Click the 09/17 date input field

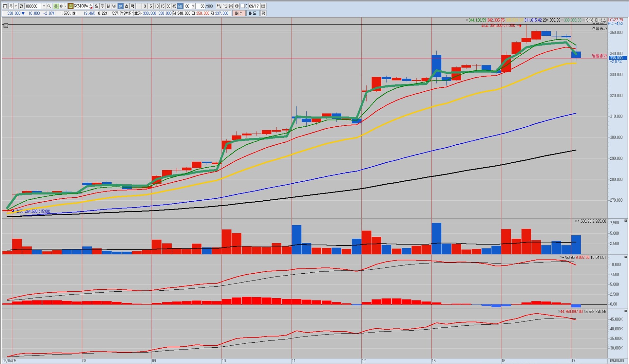click(254, 6)
